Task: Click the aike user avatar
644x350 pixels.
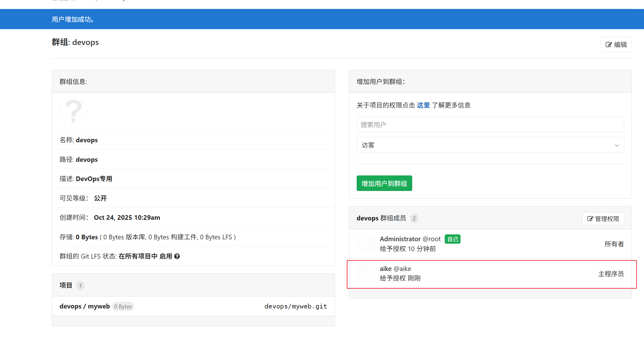Action: pos(366,273)
